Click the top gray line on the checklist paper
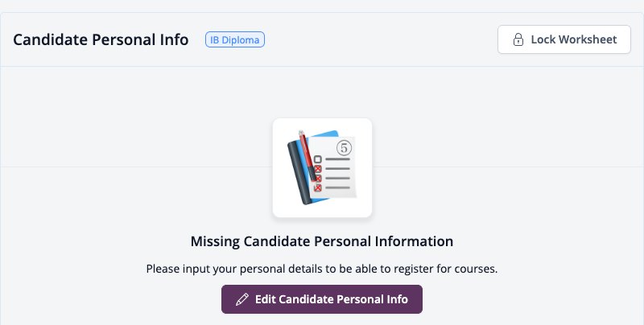Viewport: 644px width, 325px height. [x=337, y=159]
